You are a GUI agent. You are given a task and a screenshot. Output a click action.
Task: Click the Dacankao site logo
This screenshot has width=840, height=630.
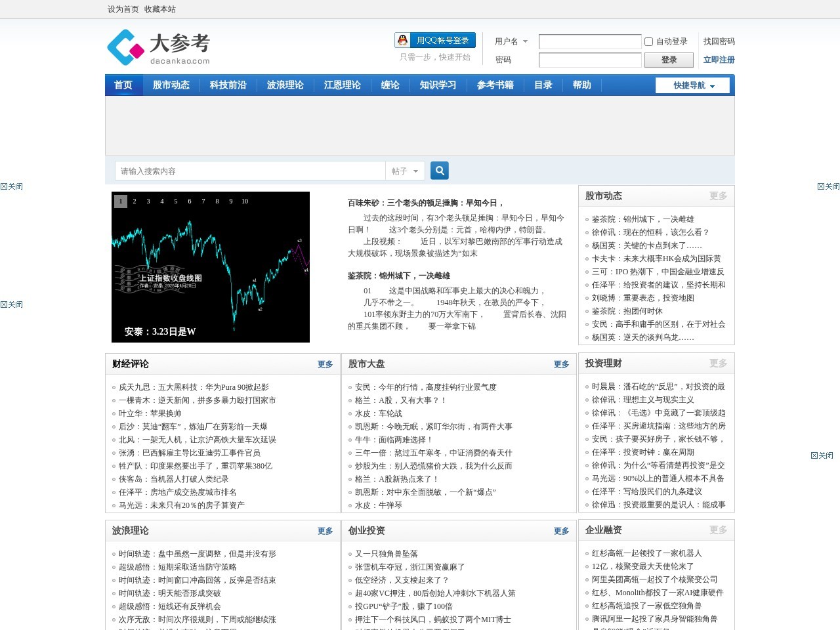[159, 47]
